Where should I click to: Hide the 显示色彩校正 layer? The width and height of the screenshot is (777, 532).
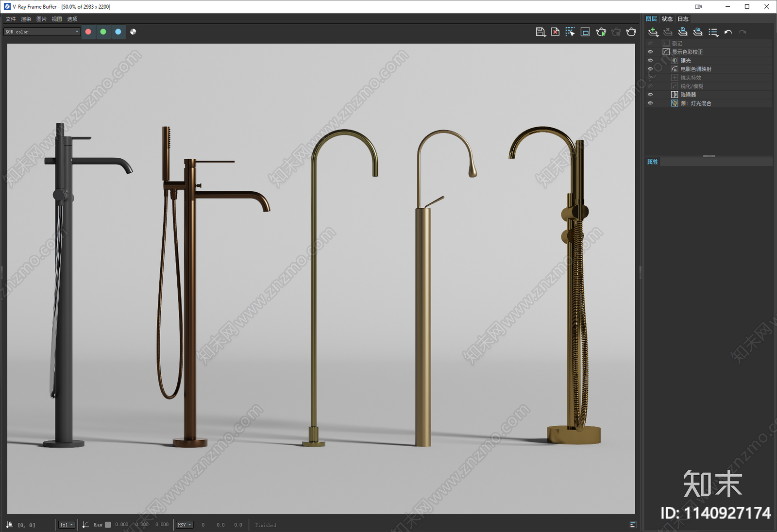click(650, 52)
